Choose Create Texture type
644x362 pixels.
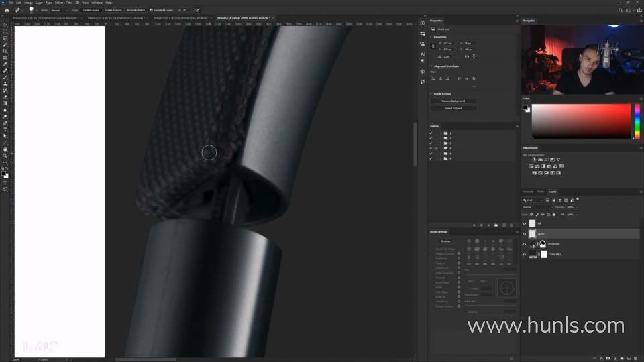(x=113, y=10)
